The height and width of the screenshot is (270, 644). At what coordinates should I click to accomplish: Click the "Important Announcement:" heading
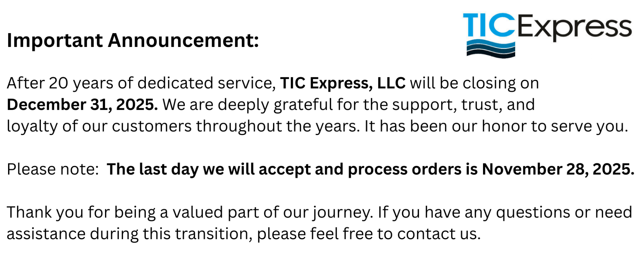(x=133, y=41)
